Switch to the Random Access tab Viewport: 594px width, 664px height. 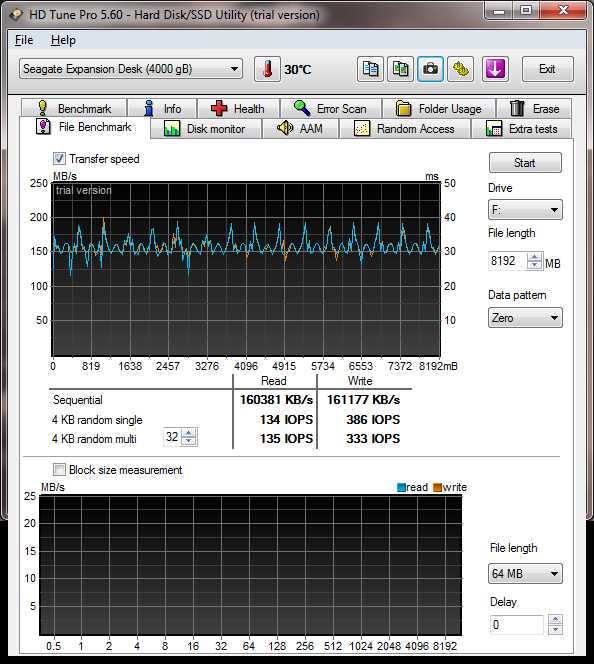404,129
